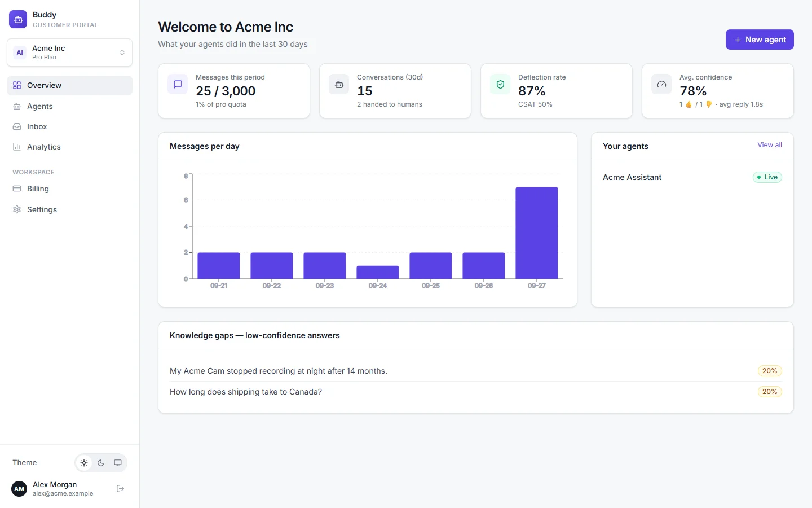This screenshot has width=812, height=508.
Task: Switch theme to dark mode moon icon
Action: point(101,463)
